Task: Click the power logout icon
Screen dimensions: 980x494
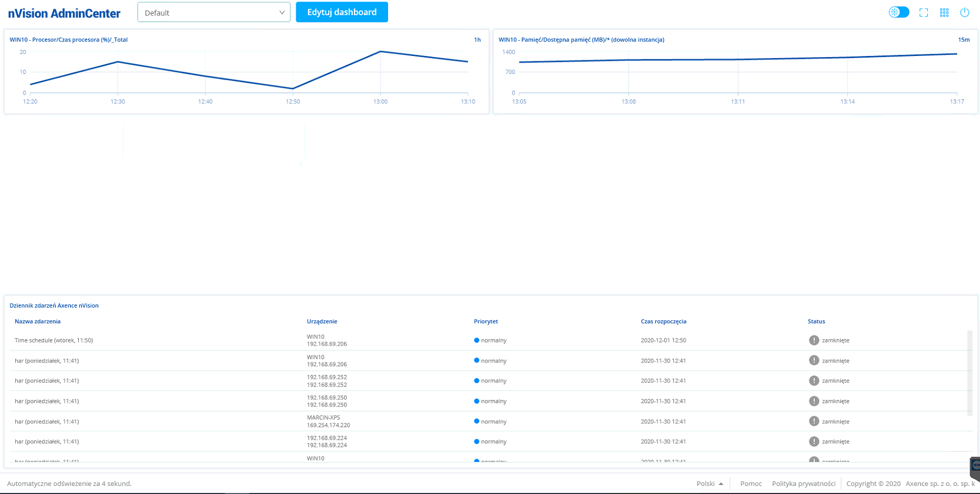Action: pyautogui.click(x=964, y=12)
